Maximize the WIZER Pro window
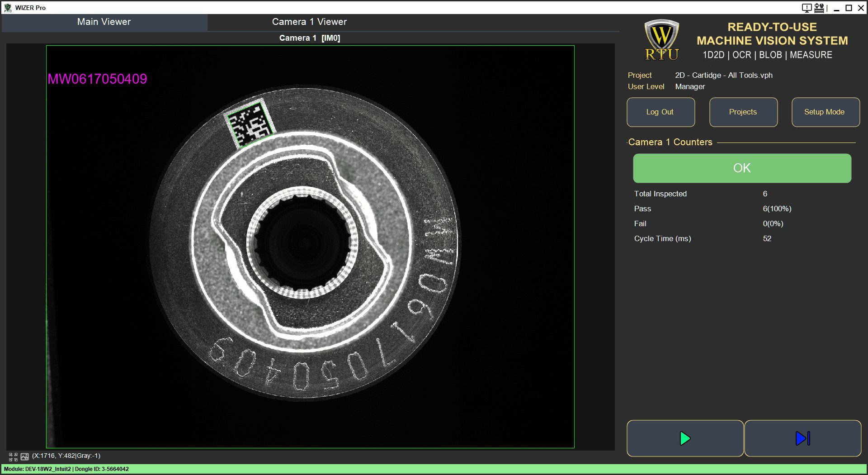 (x=849, y=8)
